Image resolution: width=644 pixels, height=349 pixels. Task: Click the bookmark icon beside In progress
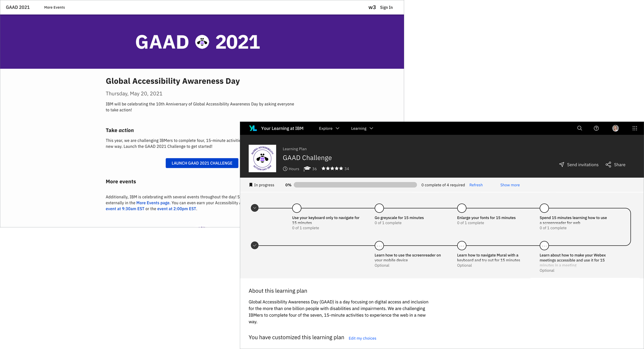[x=250, y=185]
